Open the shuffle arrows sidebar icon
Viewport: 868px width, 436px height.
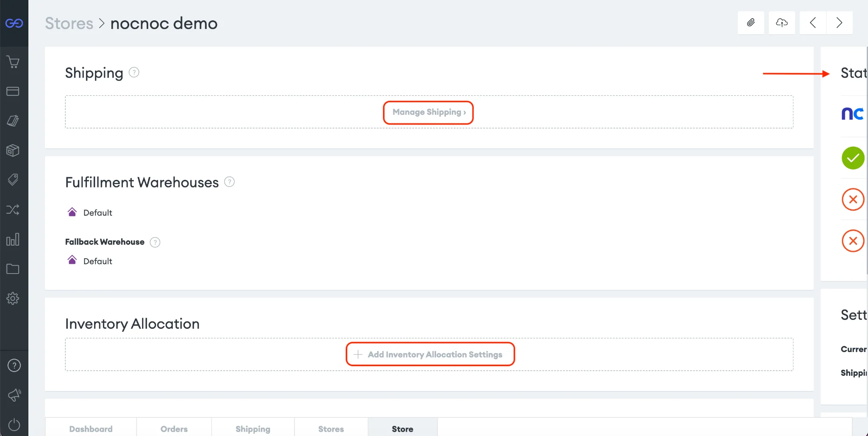pos(13,210)
